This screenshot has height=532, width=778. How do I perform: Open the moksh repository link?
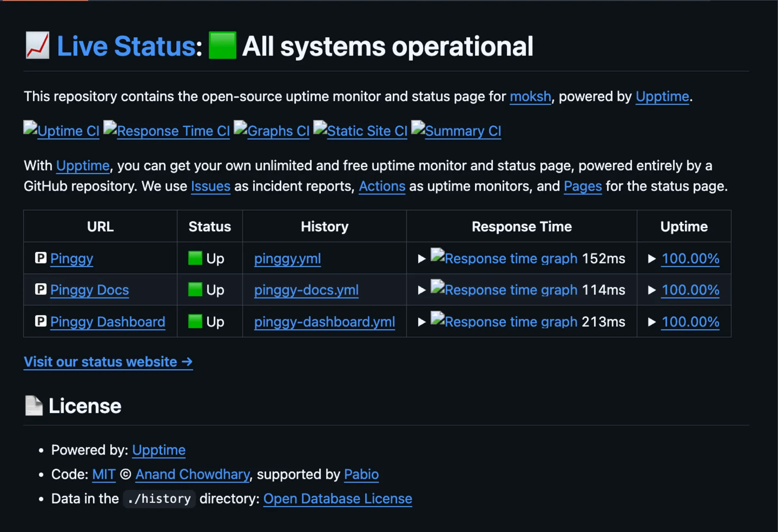coord(530,96)
